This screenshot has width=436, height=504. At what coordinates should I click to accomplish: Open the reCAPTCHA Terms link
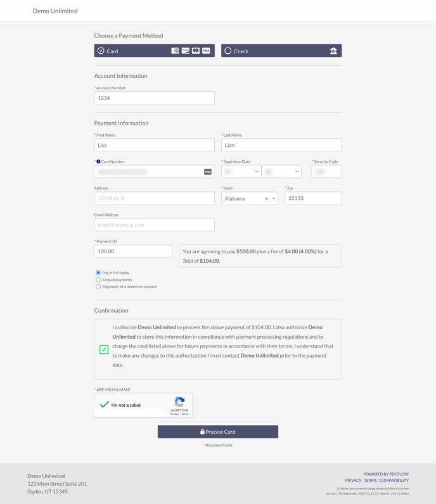pyautogui.click(x=185, y=414)
